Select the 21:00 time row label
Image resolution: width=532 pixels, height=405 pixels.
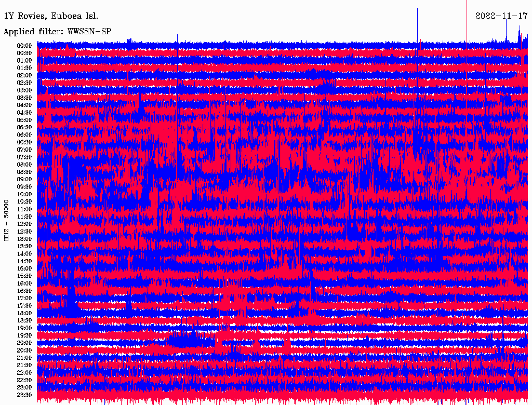coord(24,358)
